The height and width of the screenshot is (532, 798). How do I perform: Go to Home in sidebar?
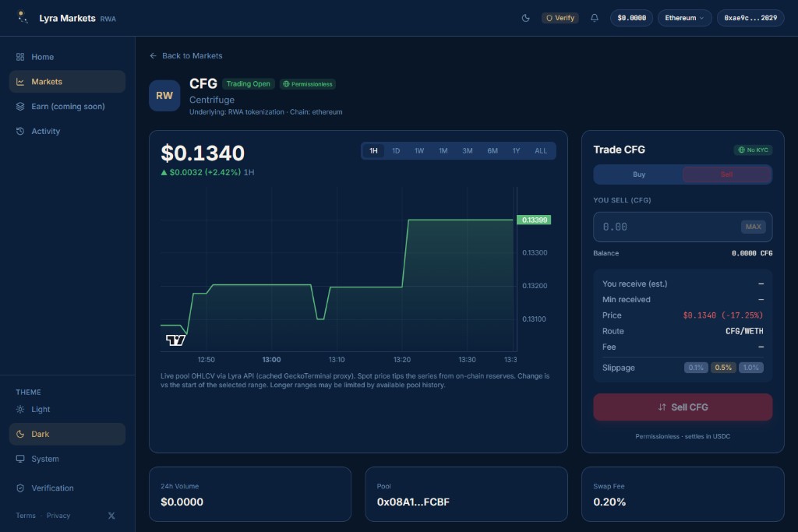coord(67,57)
